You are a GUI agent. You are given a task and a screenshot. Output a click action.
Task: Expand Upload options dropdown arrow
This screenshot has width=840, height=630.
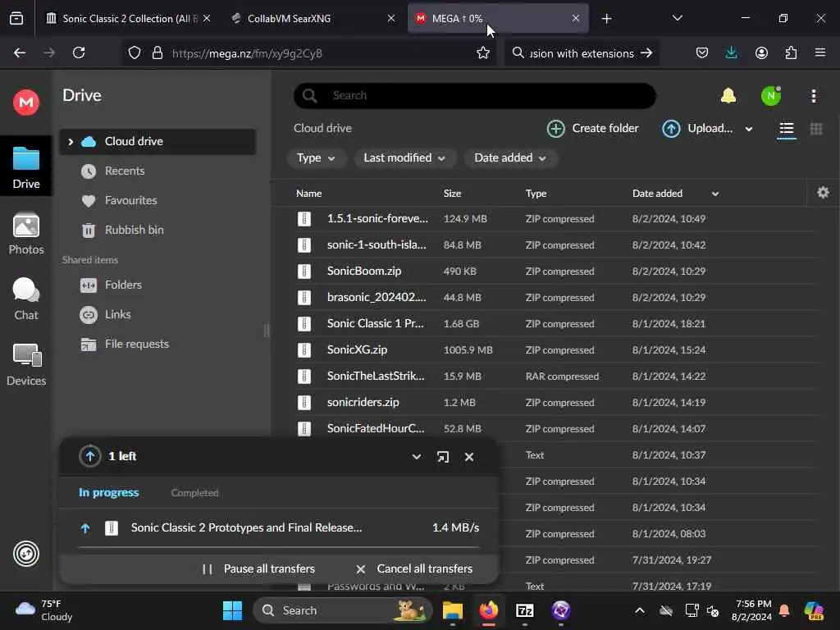coord(749,129)
